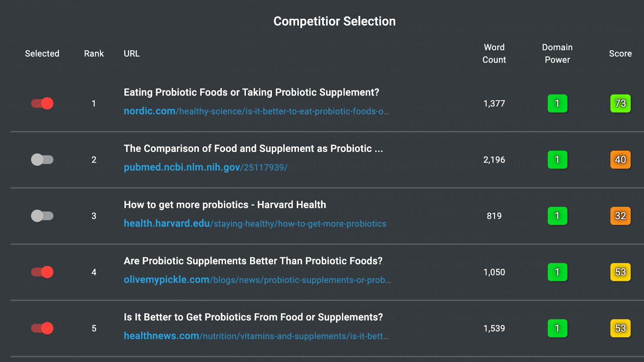Sort by the Score column header

[x=620, y=54]
